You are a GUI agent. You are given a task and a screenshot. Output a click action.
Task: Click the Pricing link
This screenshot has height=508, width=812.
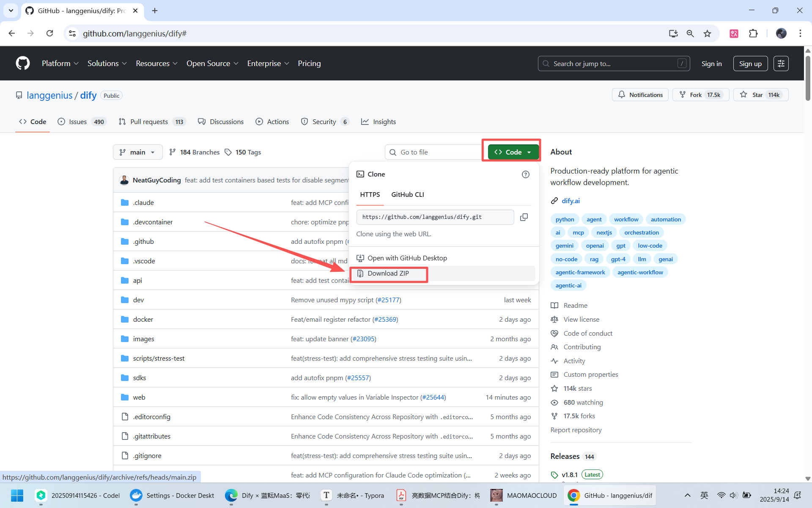309,63
